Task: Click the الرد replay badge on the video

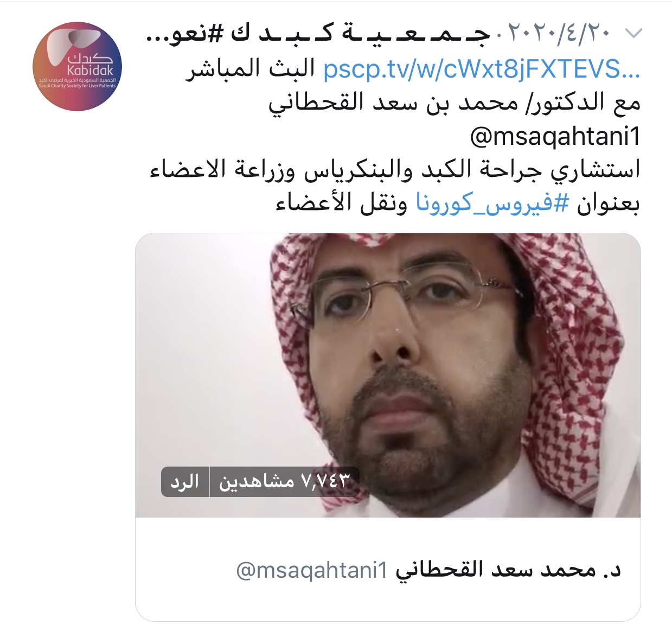Action: point(185,481)
